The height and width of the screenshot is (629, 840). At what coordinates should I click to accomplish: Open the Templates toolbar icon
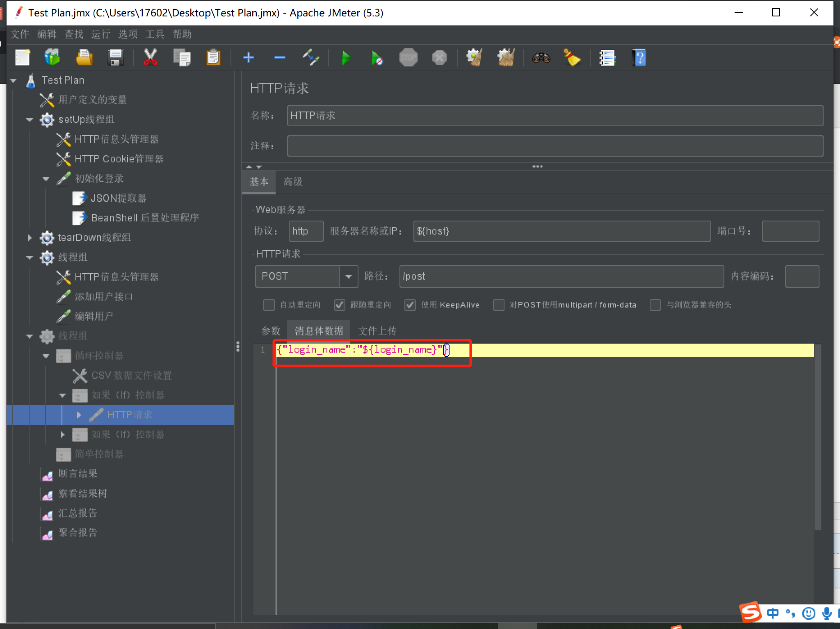point(52,57)
